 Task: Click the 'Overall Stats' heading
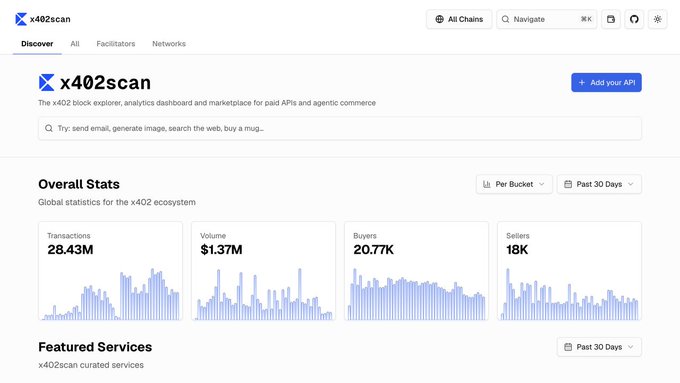point(79,184)
